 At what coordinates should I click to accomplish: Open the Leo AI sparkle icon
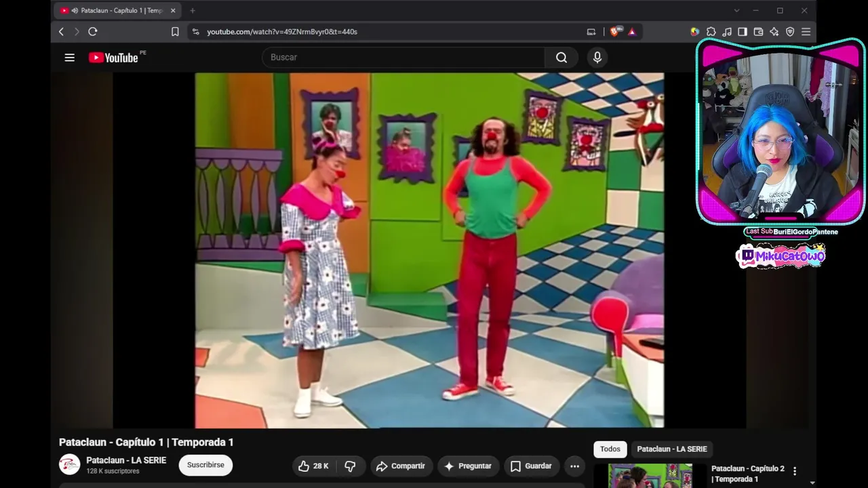pyautogui.click(x=774, y=32)
